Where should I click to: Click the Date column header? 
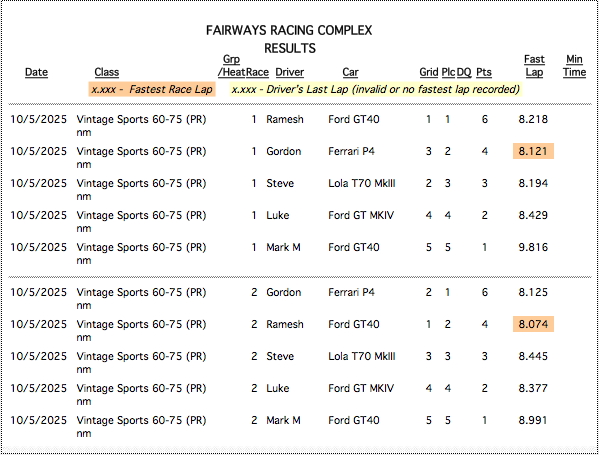point(36,72)
